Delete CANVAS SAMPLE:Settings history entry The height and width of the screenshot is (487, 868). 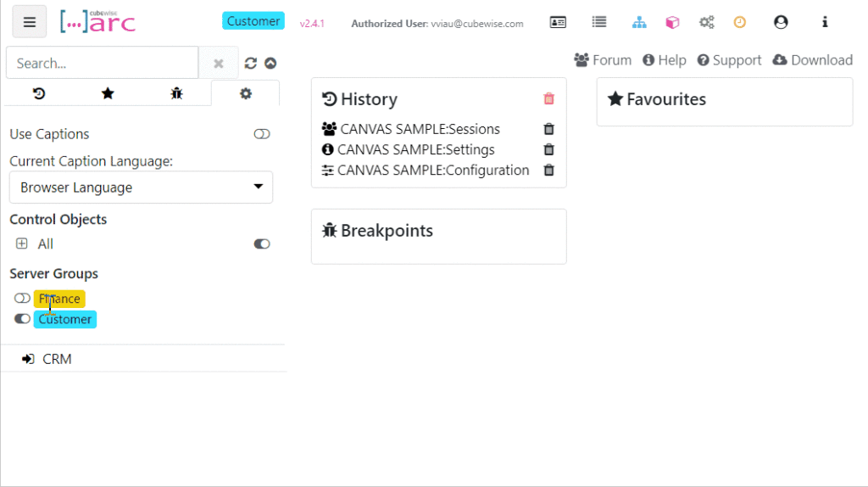point(548,150)
